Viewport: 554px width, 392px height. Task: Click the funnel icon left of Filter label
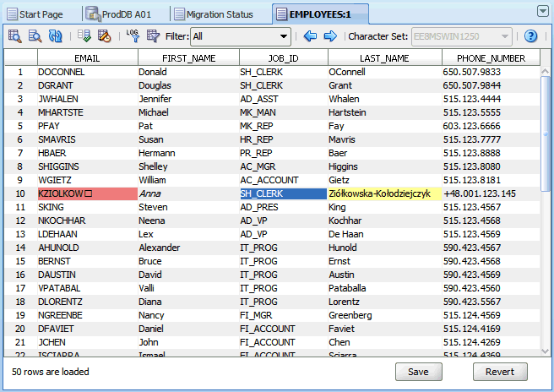tap(153, 36)
